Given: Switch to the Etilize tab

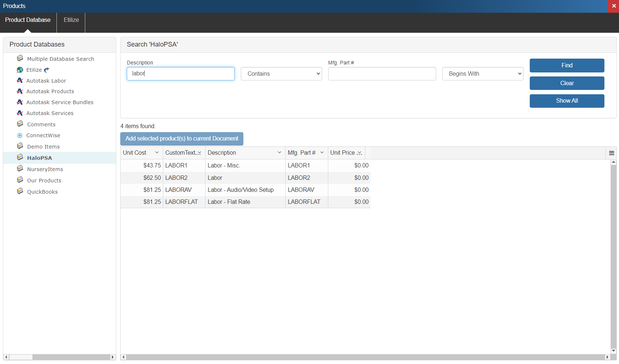Looking at the screenshot, I should point(71,20).
